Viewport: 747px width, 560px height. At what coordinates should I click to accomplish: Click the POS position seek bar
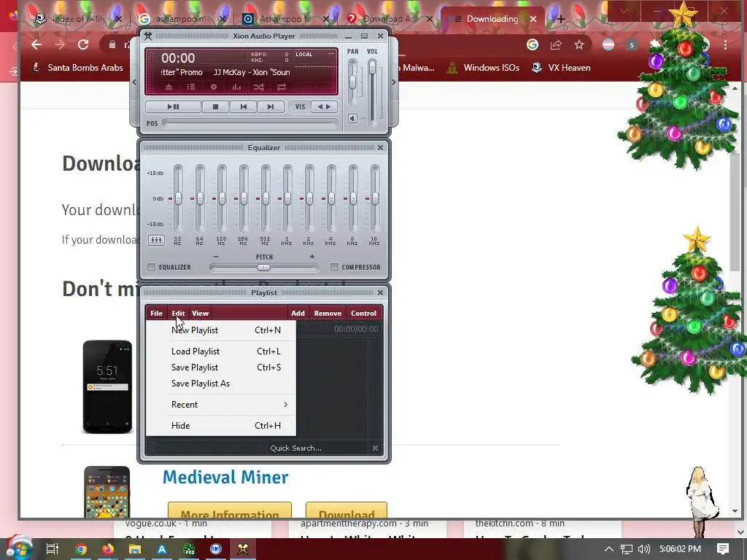click(x=249, y=123)
